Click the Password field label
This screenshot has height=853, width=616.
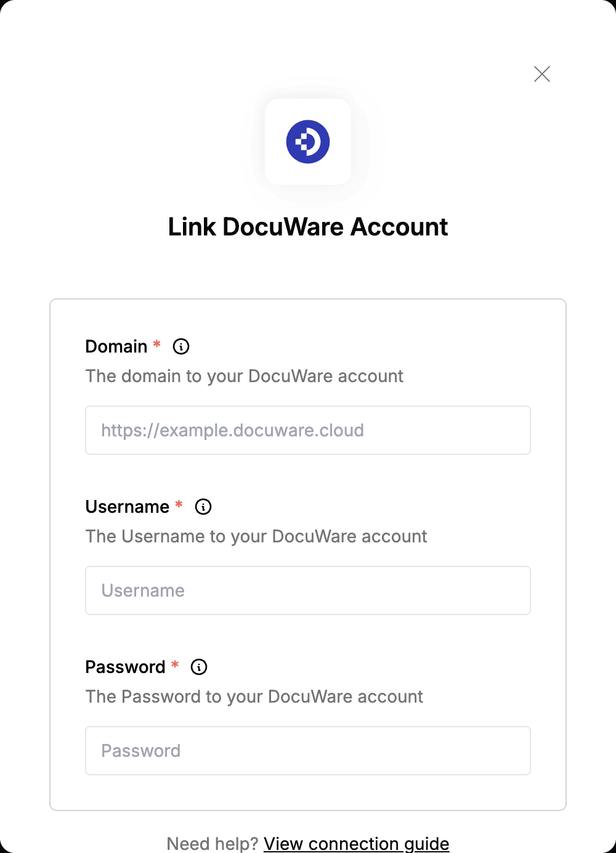(x=126, y=667)
